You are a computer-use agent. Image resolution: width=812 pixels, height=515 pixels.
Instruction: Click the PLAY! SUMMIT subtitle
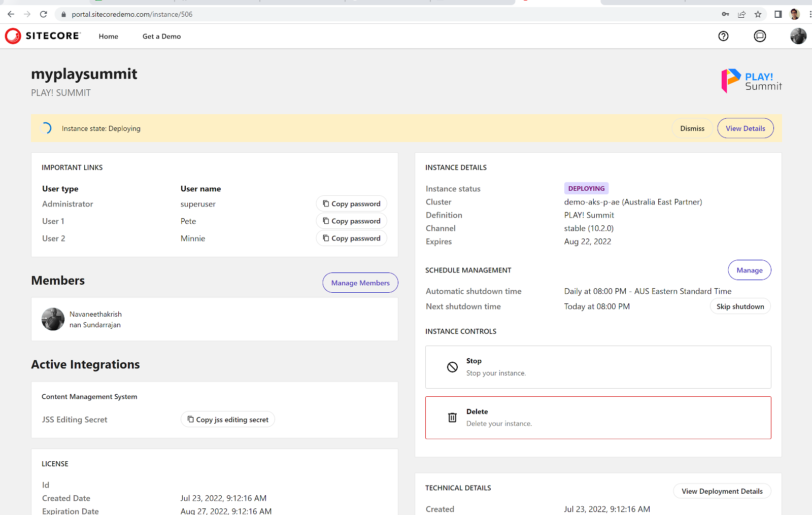click(x=61, y=93)
